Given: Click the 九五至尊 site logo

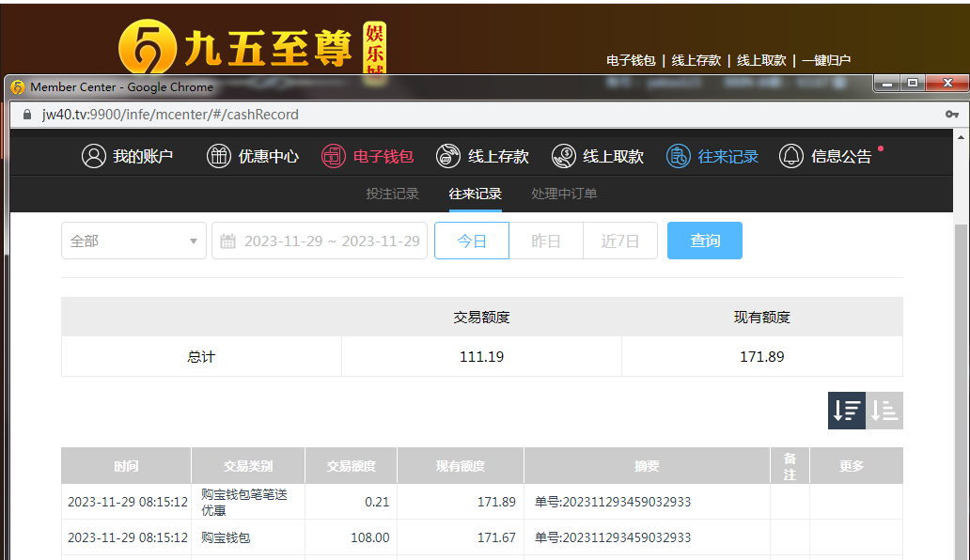Looking at the screenshot, I should pyautogui.click(x=253, y=48).
